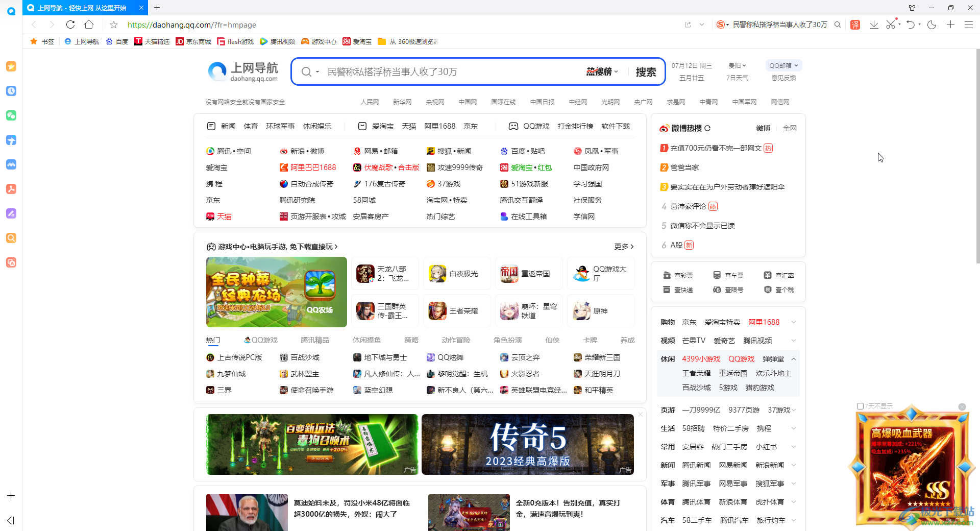The width and height of the screenshot is (980, 531).
Task: Expand the 视频 category row
Action: tap(794, 341)
